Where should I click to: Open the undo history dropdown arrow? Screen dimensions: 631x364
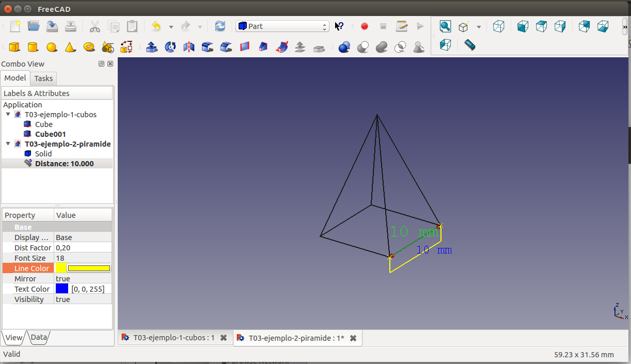point(171,27)
